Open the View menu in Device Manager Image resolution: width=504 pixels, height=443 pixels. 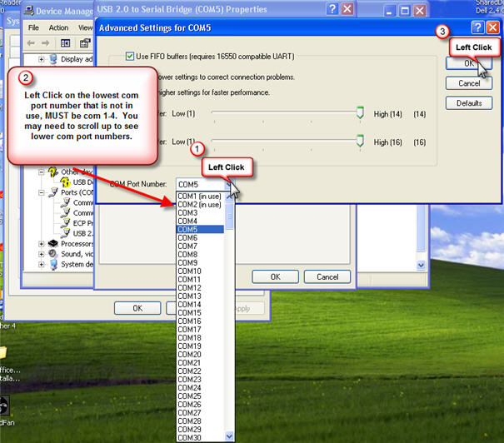point(85,28)
